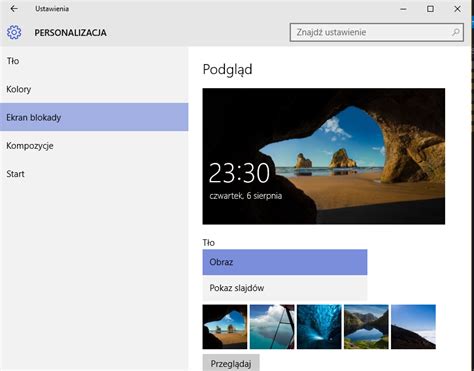
Task: Select the underwater diver thumbnail
Action: tap(319, 327)
